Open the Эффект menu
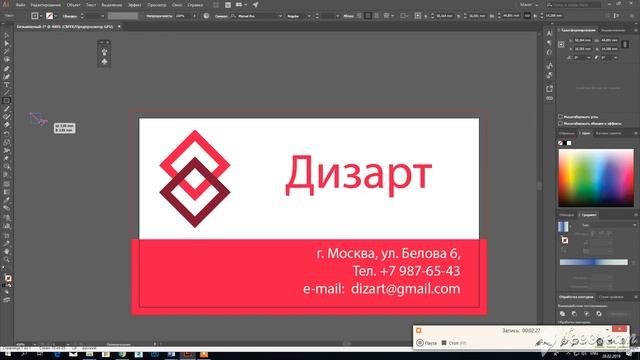This screenshot has width=640, height=360. (x=135, y=5)
